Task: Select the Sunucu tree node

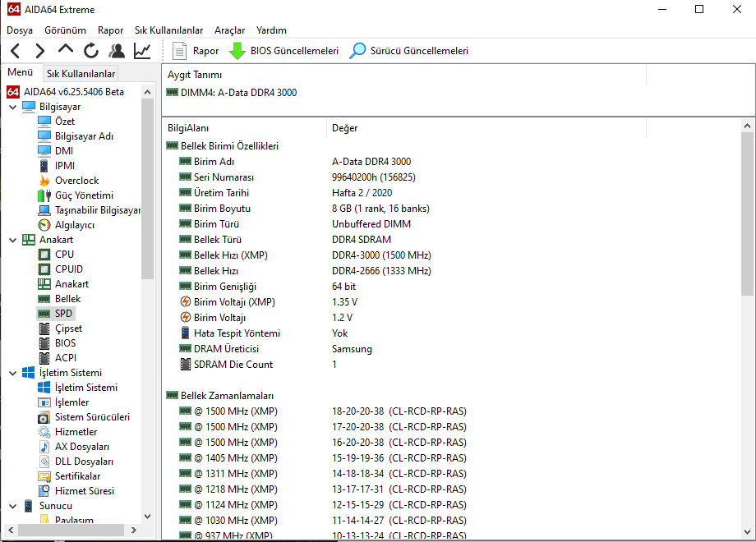Action: click(x=48, y=506)
